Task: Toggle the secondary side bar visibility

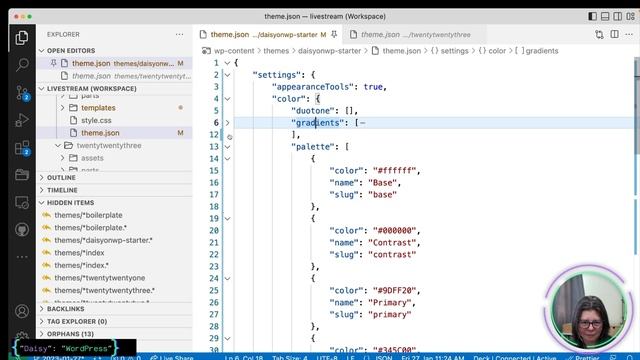Action: [618, 16]
